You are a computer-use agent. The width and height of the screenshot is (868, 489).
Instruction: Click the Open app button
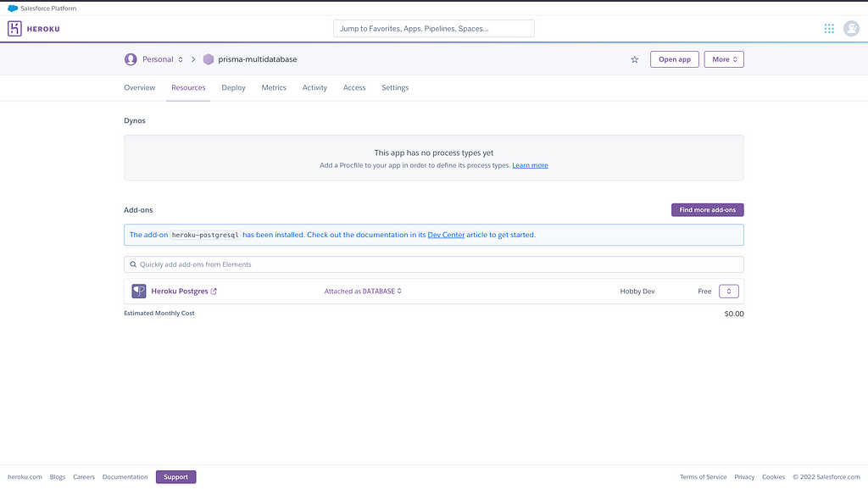pos(674,59)
